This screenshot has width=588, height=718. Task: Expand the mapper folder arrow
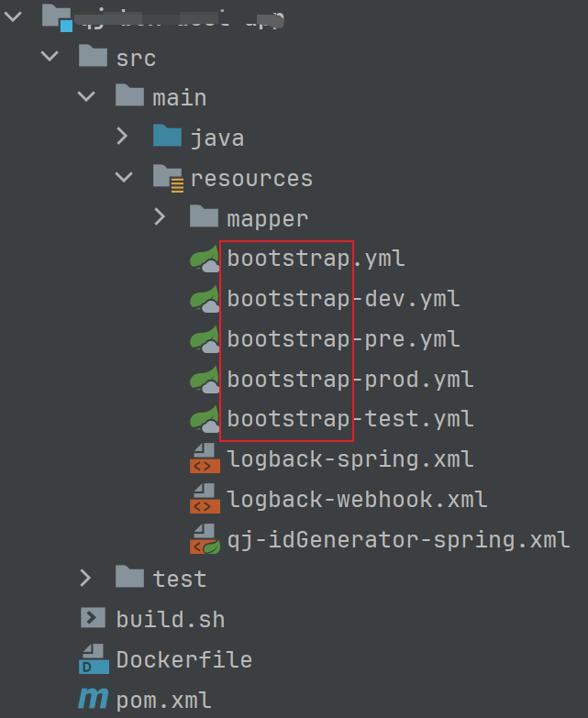coord(160,217)
